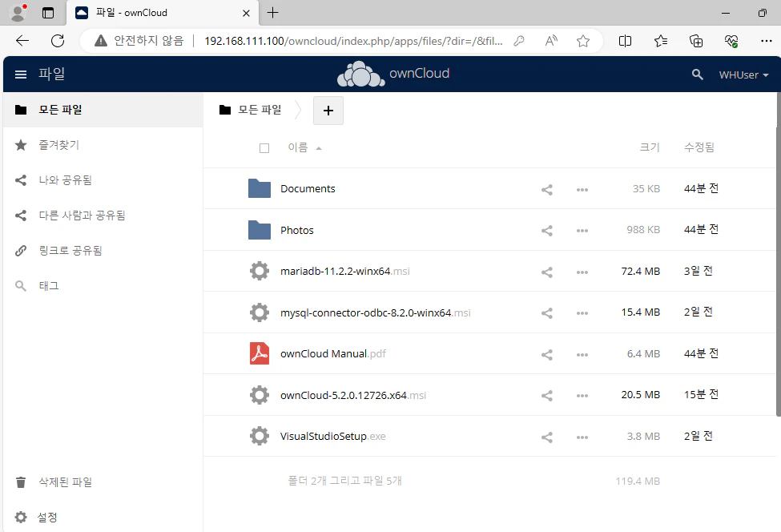Open more actions for VisualStudioSetup.exe
This screenshot has height=532, width=781.
[582, 437]
